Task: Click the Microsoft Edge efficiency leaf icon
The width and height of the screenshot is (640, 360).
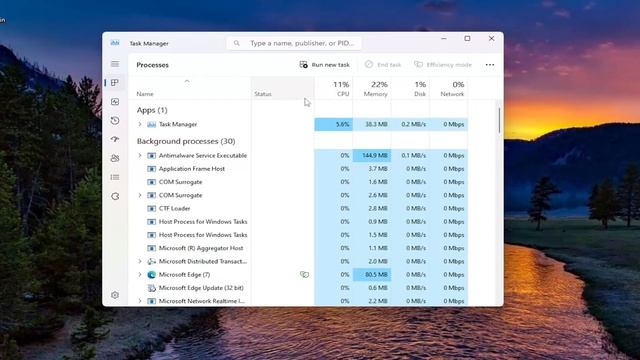Action: 304,275
